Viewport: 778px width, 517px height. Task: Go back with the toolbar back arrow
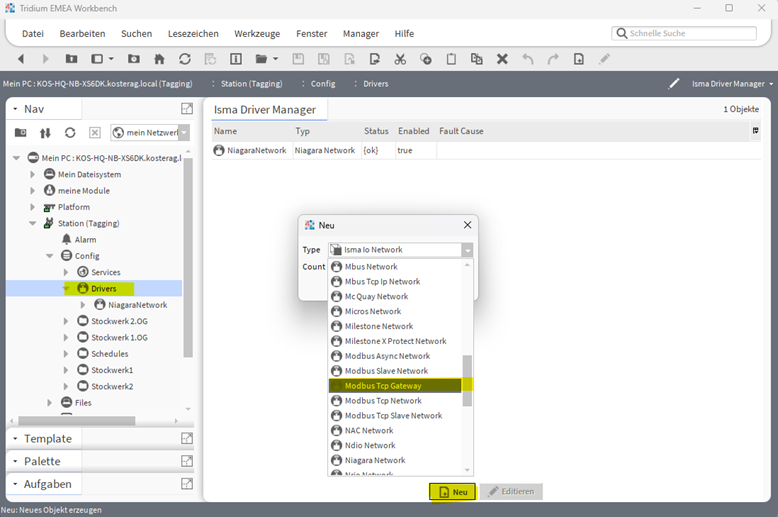(21, 59)
